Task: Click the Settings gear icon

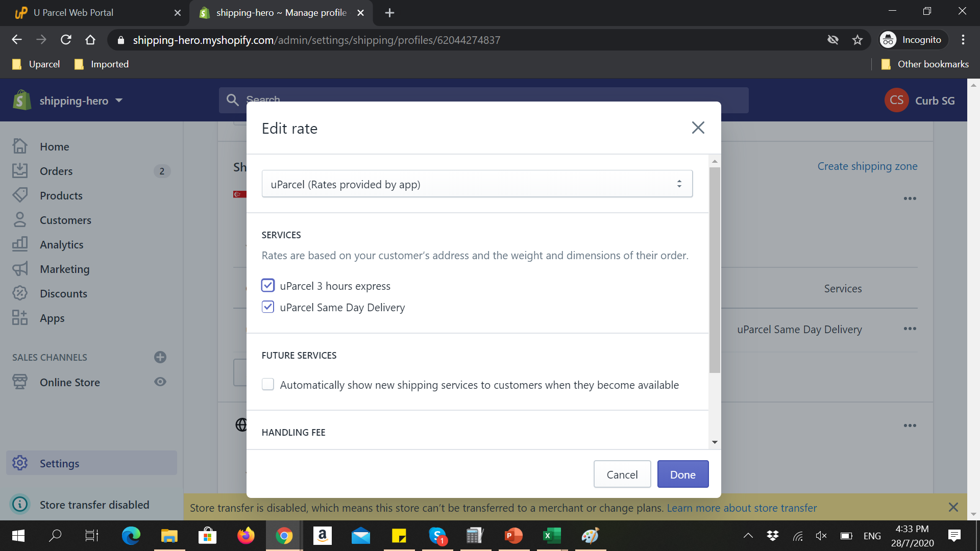Action: point(20,463)
